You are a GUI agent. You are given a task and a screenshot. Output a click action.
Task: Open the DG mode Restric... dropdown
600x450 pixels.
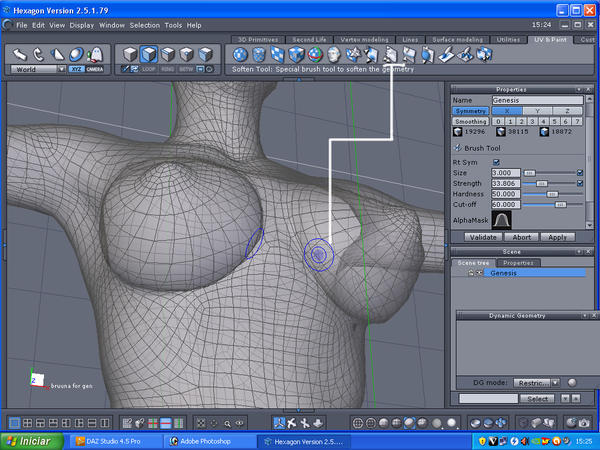(x=537, y=381)
